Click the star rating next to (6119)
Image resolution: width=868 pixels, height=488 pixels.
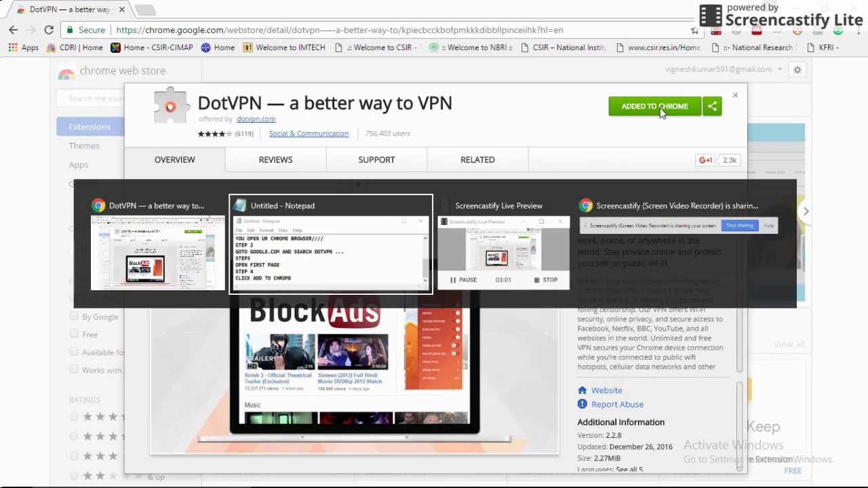pyautogui.click(x=215, y=134)
